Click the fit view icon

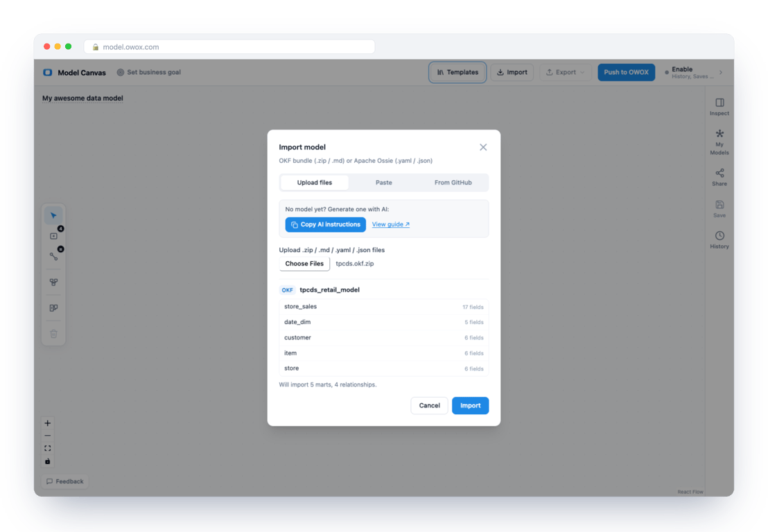[x=48, y=448]
